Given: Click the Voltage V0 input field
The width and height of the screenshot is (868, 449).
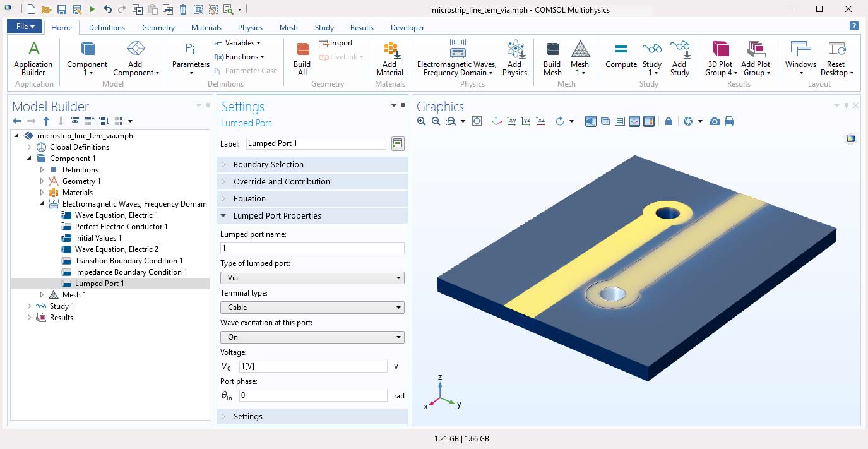Looking at the screenshot, I should 312,367.
